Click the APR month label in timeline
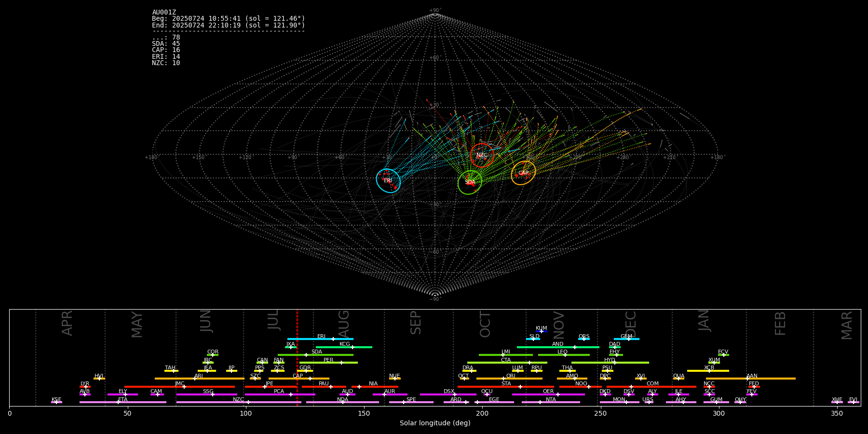 click(67, 323)
